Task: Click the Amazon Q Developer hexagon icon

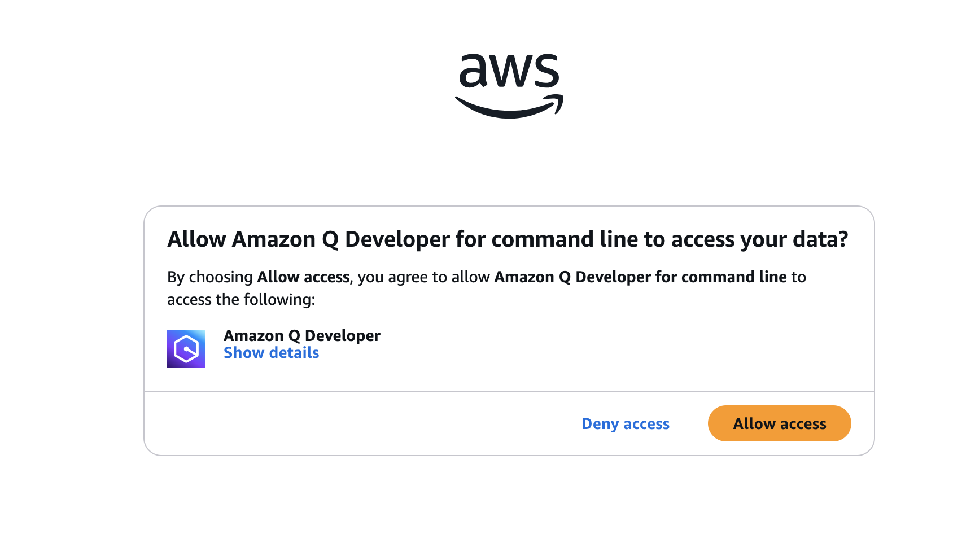Action: [186, 349]
